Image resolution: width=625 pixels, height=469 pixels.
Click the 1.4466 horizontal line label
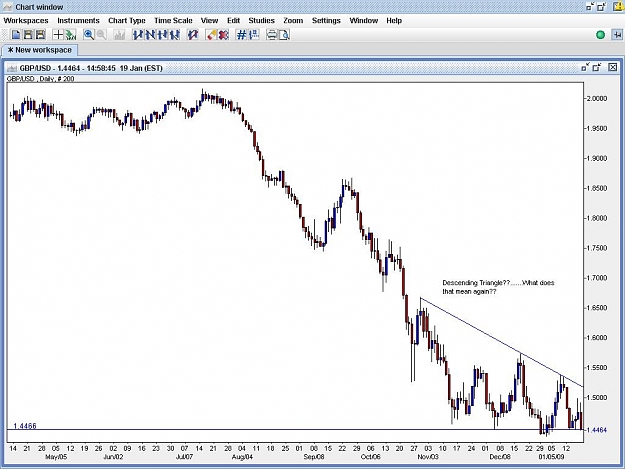point(25,426)
